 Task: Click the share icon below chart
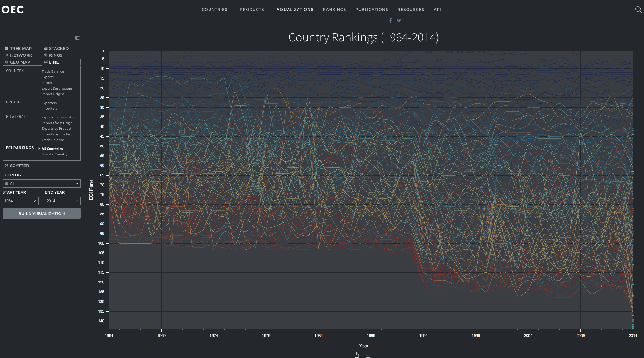coord(356,355)
